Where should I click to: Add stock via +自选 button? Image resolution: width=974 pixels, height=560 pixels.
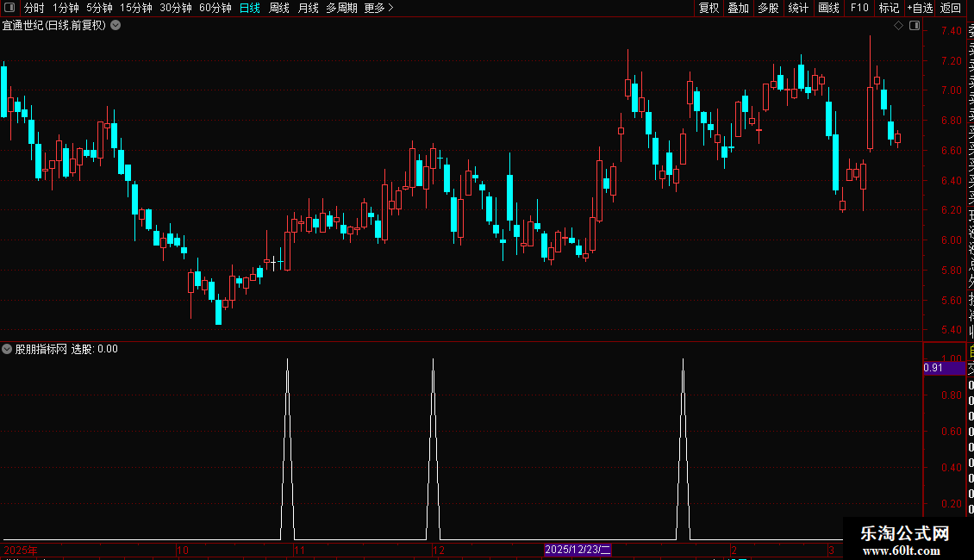pyautogui.click(x=920, y=8)
